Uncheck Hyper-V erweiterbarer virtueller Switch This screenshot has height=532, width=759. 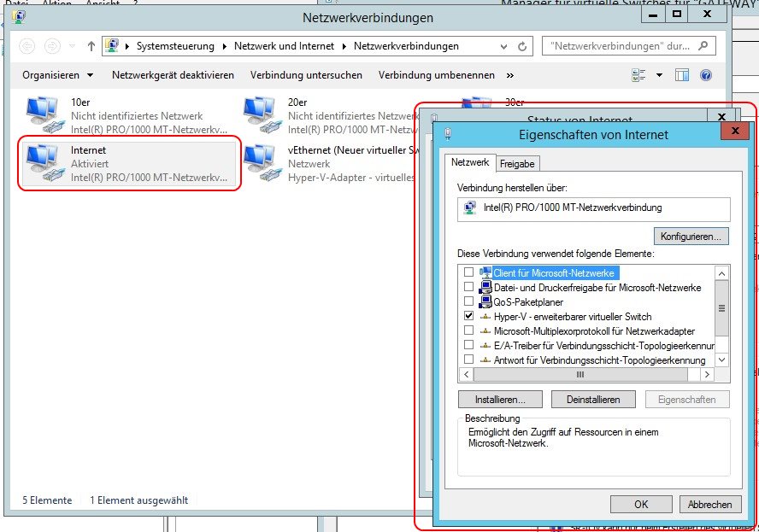pos(468,316)
